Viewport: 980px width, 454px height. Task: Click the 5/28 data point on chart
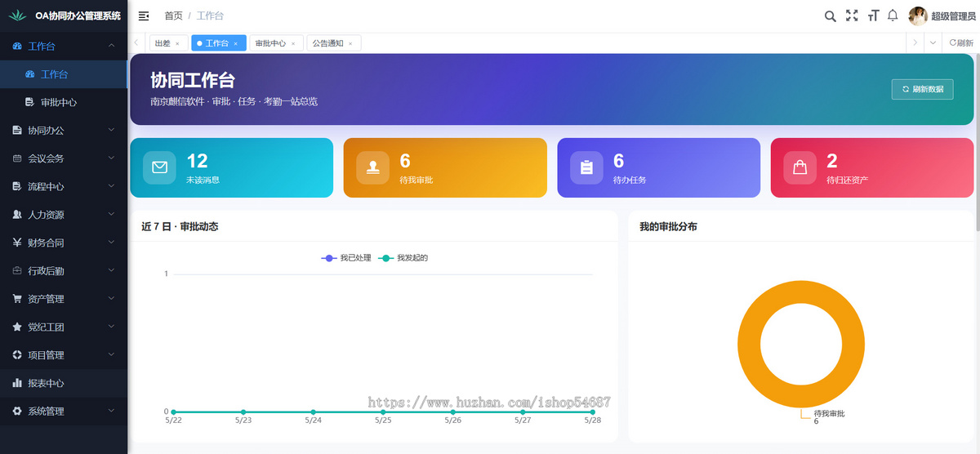593,412
